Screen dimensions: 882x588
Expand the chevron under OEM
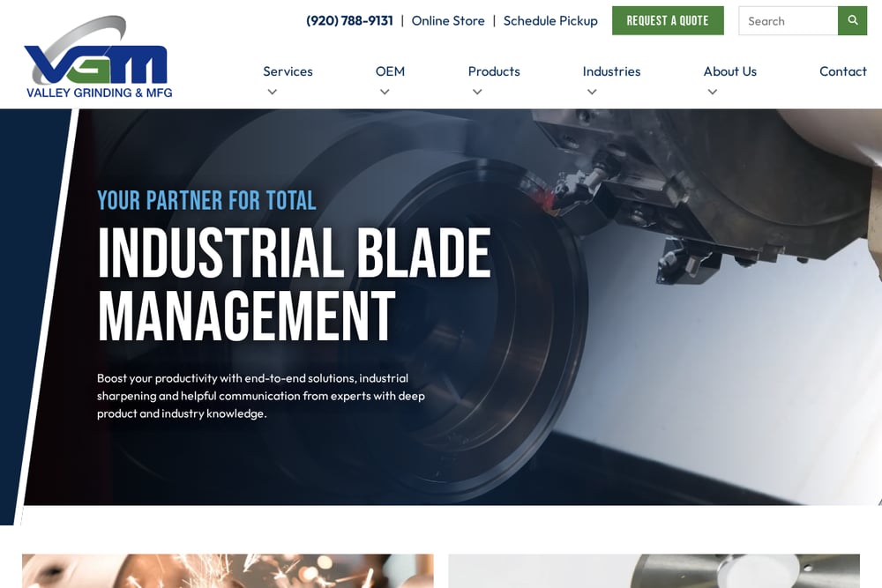(x=385, y=92)
